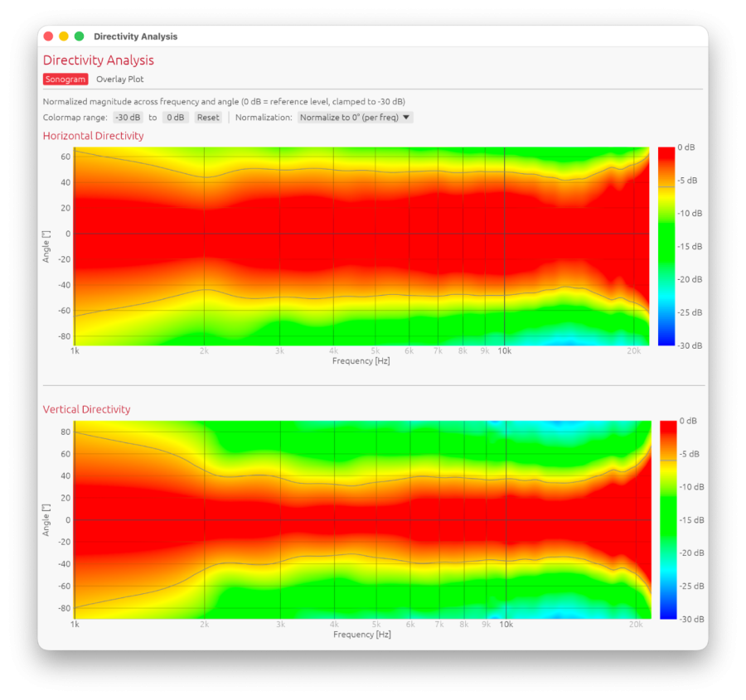Maximize window with the green button

80,36
